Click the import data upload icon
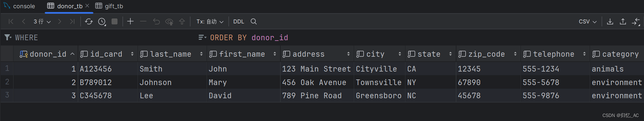This screenshot has width=644, height=121. point(623,21)
